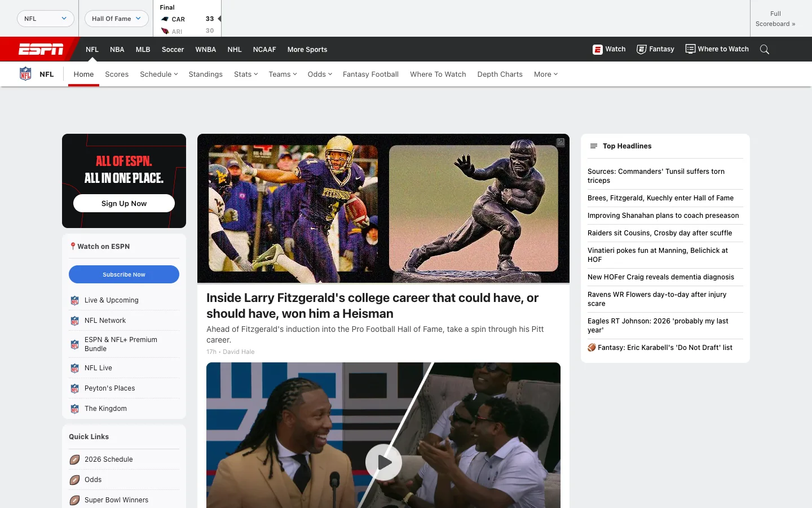Click the ESPN logo
812x508 pixels.
pos(41,49)
